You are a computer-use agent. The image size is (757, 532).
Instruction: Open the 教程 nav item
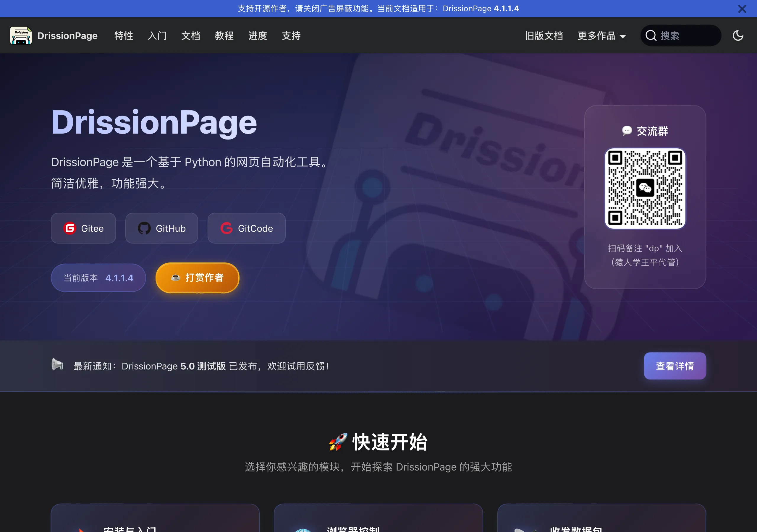pyautogui.click(x=224, y=35)
